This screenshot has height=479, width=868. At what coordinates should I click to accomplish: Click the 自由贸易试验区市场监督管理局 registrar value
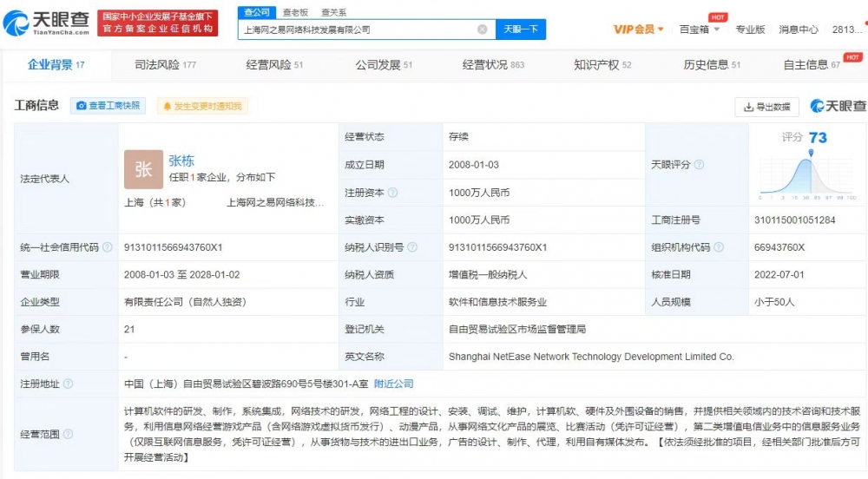(x=517, y=329)
